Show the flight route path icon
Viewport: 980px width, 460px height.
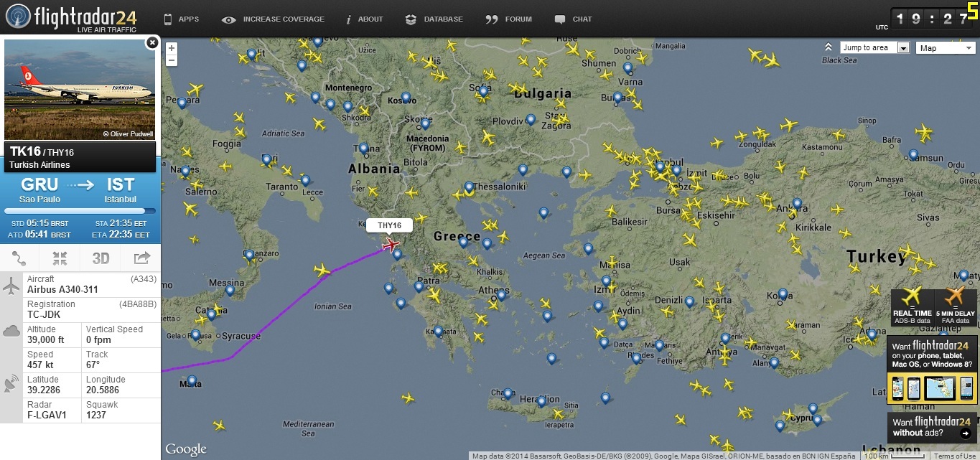[20, 258]
